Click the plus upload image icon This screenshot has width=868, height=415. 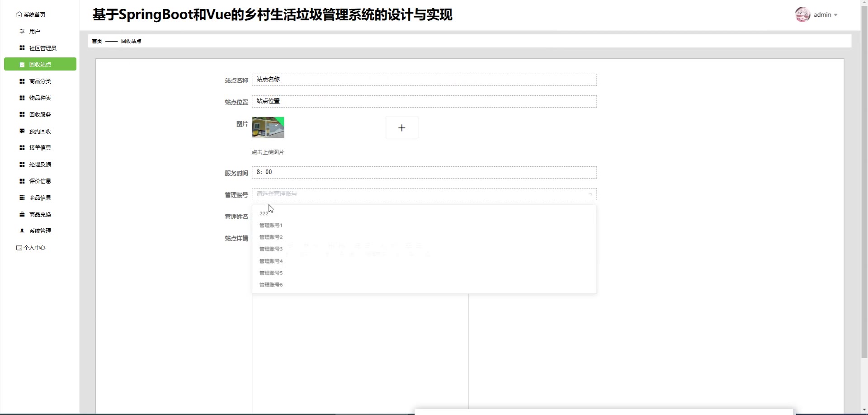[401, 128]
